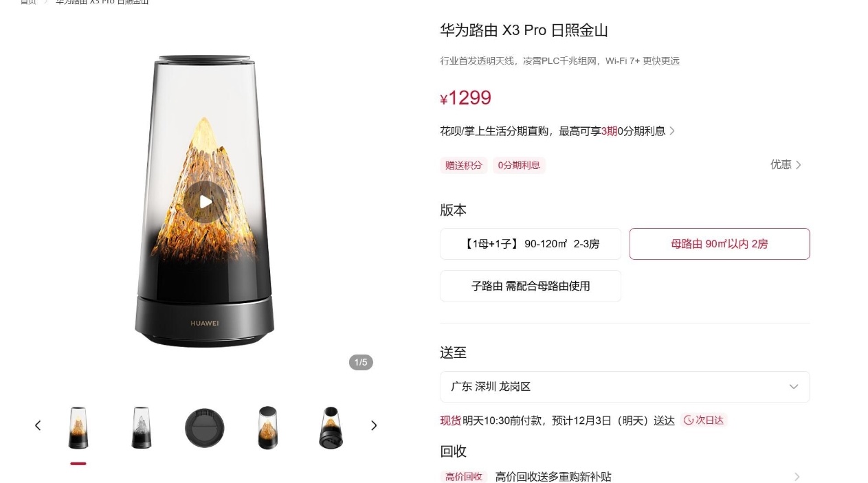Select the fourth angled router thumbnail

(x=268, y=428)
